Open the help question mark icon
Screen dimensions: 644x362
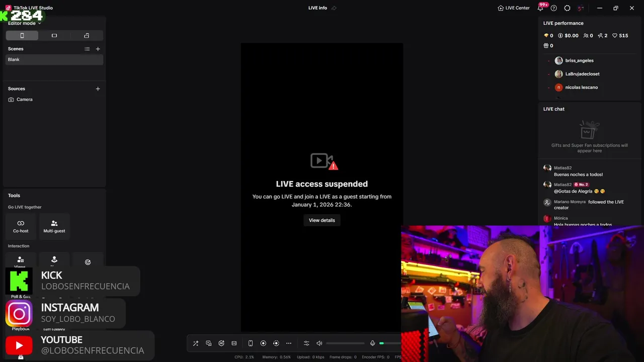pos(554,8)
